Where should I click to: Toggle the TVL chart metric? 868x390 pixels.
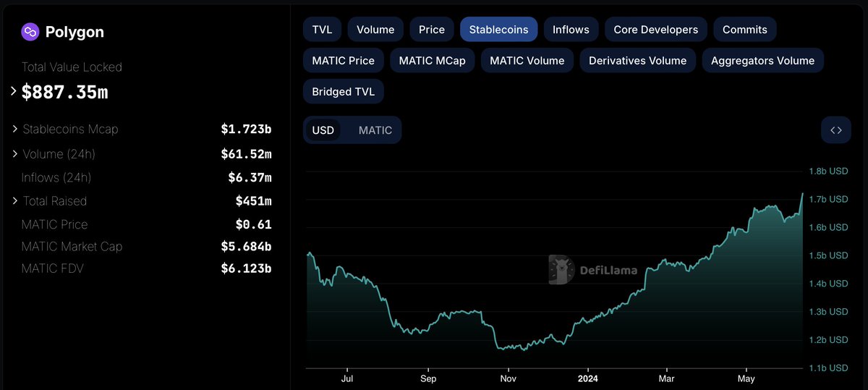(x=322, y=30)
